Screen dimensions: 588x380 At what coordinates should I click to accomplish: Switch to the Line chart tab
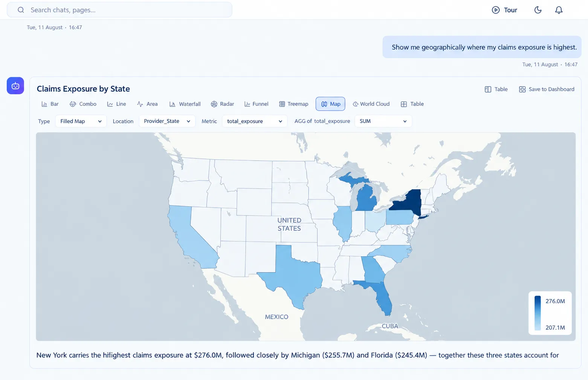[117, 104]
